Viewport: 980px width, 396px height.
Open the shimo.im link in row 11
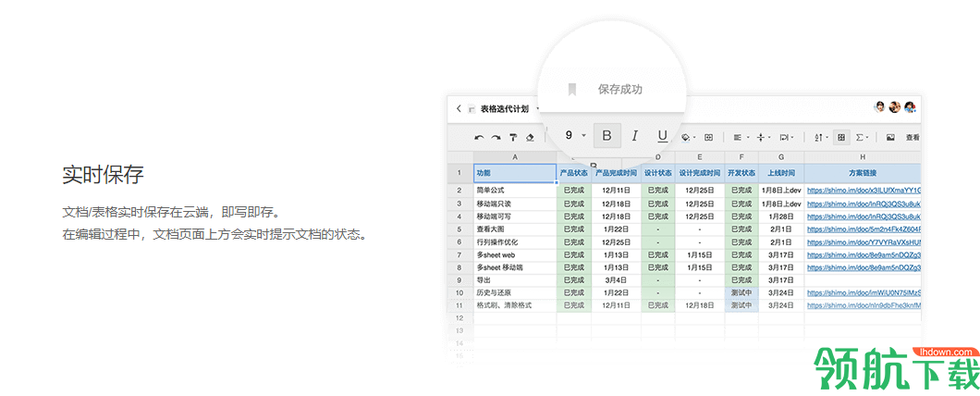pyautogui.click(x=864, y=305)
